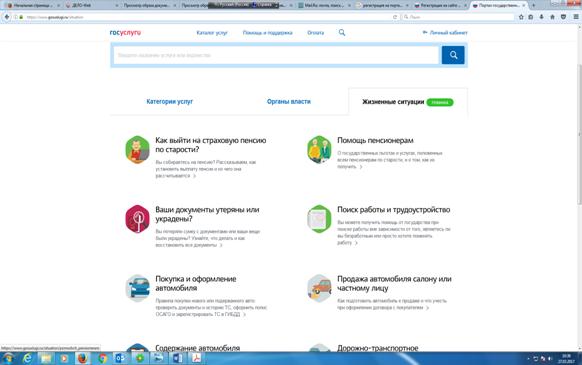The width and height of the screenshot is (582, 365).
Task: Expand pension description arrow after рассчитывается
Action: pos(194,176)
